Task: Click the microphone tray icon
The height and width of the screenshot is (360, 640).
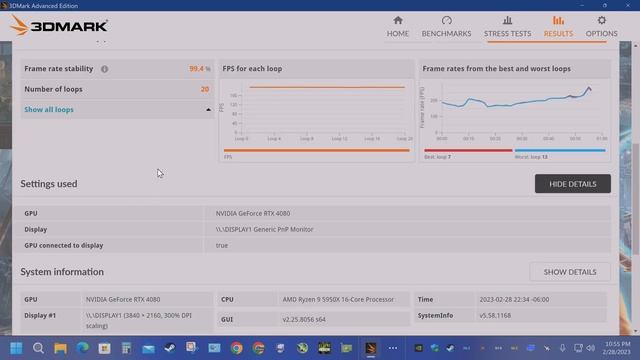Action: [562, 348]
